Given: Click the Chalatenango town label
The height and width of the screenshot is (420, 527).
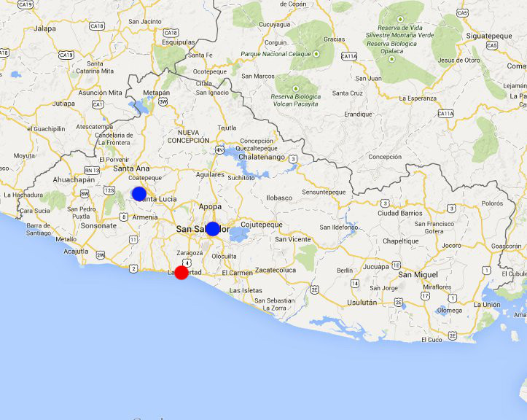Looking at the screenshot, I should (x=260, y=157).
